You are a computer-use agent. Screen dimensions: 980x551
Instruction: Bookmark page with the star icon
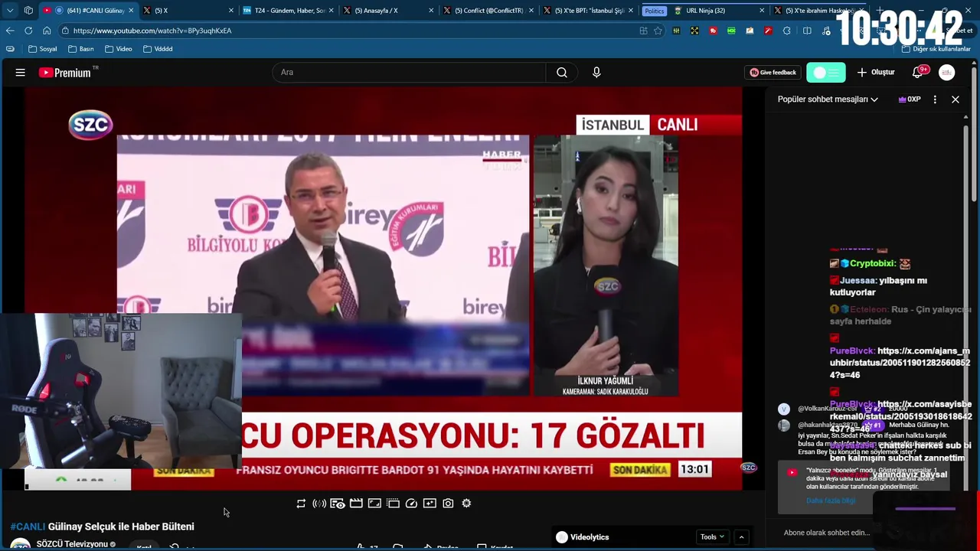(658, 31)
